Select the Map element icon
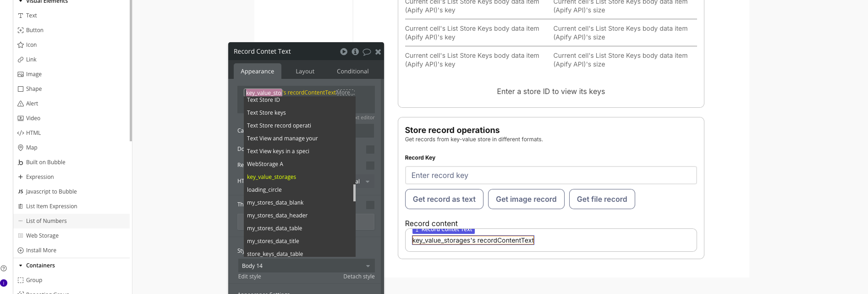The image size is (868, 294). (x=21, y=148)
